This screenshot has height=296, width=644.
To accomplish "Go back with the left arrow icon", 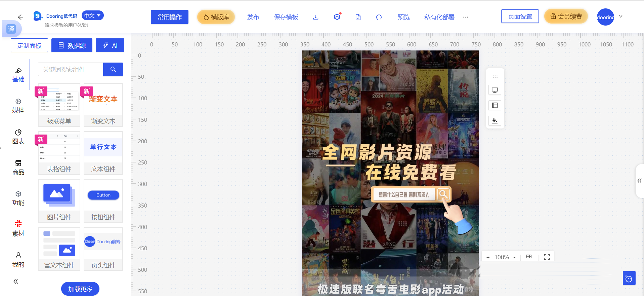I will coord(20,17).
